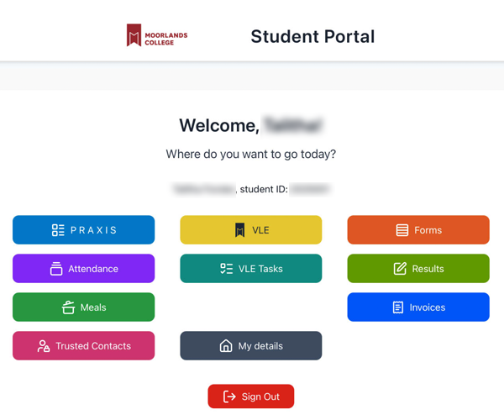Click the Moorlands College logo
Screen dimensions: 504x420
tap(157, 35)
